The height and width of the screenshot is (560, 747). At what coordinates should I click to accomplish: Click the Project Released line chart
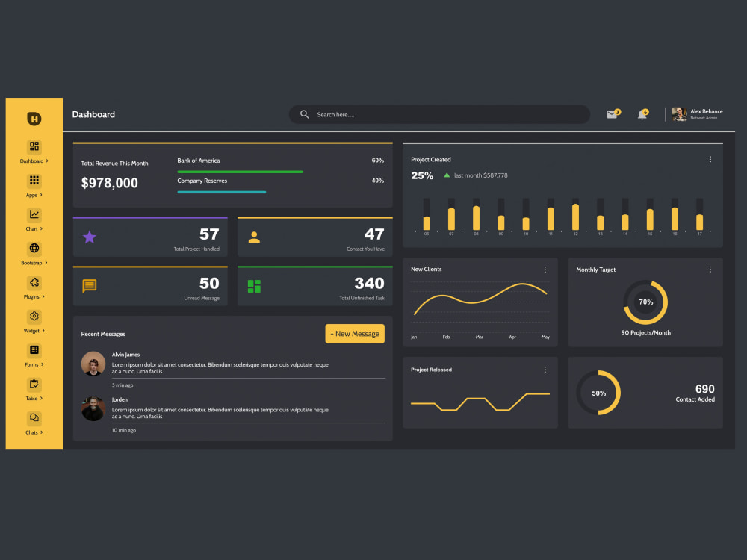(480, 402)
